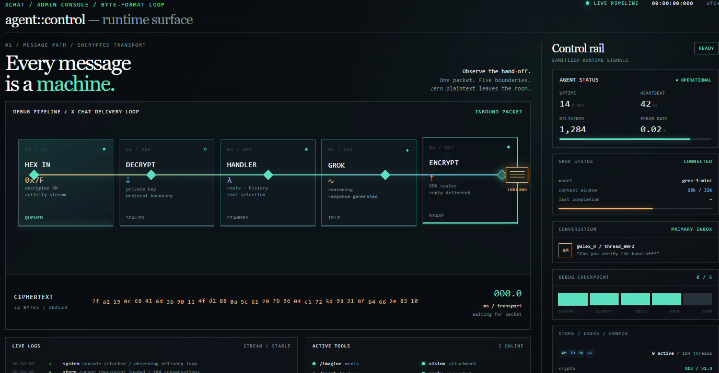Click the STREAM / STABLE logs label

(267, 346)
